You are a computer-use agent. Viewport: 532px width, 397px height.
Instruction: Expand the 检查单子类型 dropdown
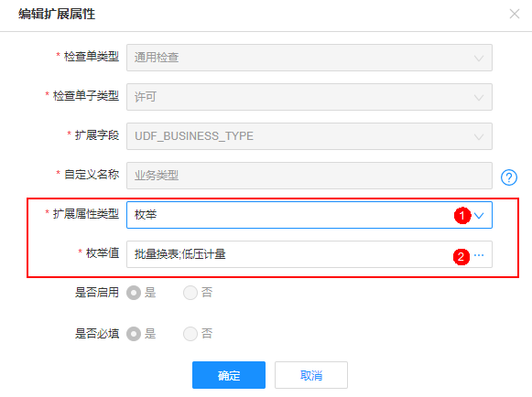(309, 97)
